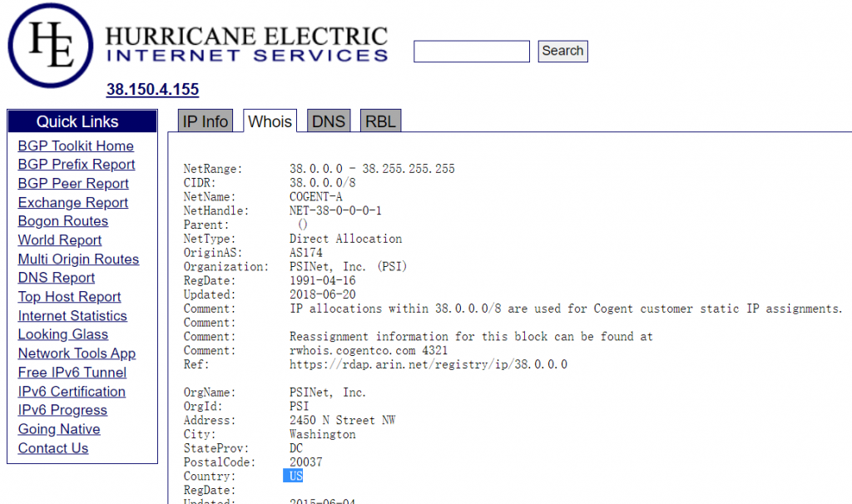Viewport: 852px width, 504px height.
Task: Click the CIDR value 38.0.0.0/8
Action: click(322, 183)
